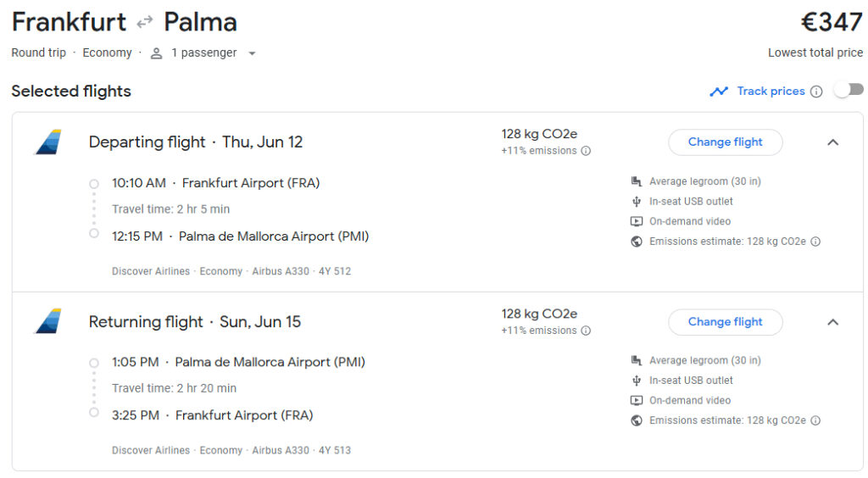Click the returning emissions estimate info icon
Viewport: 868px width, 478px height.
815,420
